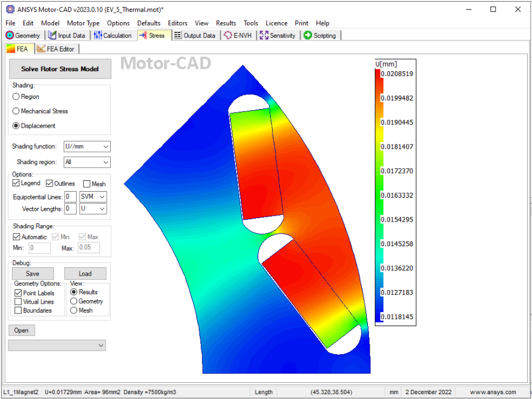Select Mesh view radio button
The image size is (532, 399).
74,310
